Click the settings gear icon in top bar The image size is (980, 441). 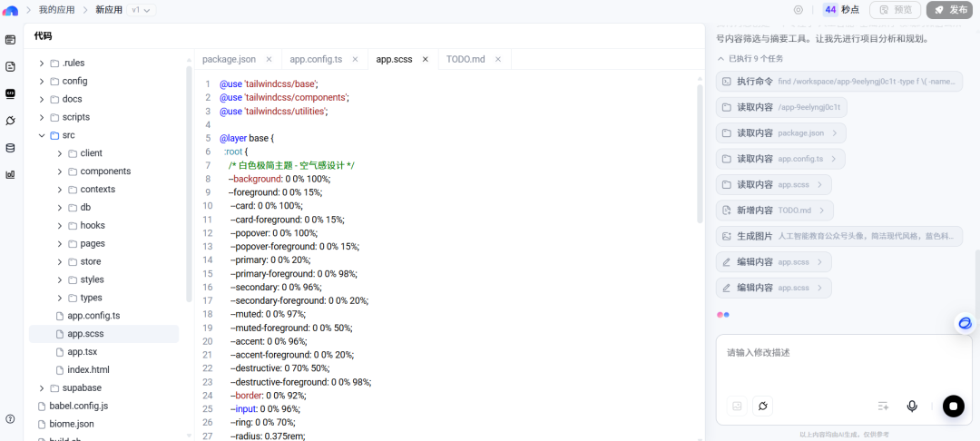coord(799,10)
